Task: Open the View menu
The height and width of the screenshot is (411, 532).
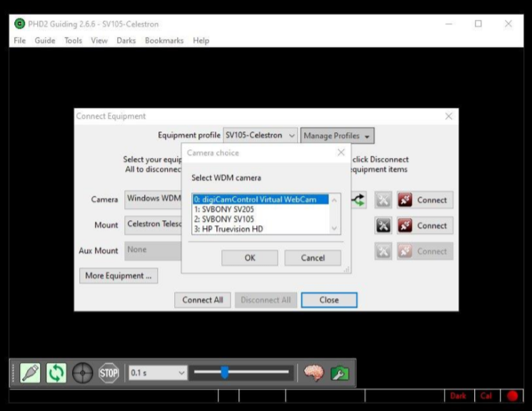Action: 99,41
